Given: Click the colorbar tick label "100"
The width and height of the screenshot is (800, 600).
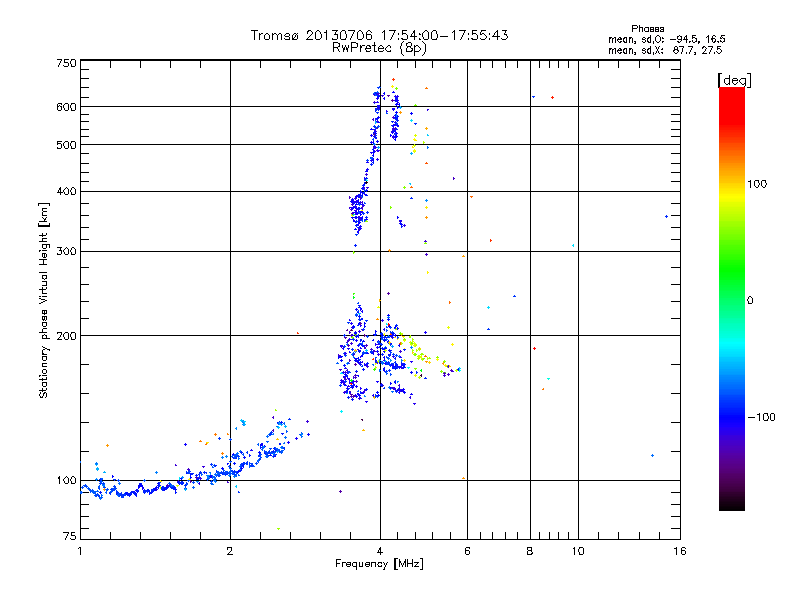Looking at the screenshot, I should pos(757,184).
